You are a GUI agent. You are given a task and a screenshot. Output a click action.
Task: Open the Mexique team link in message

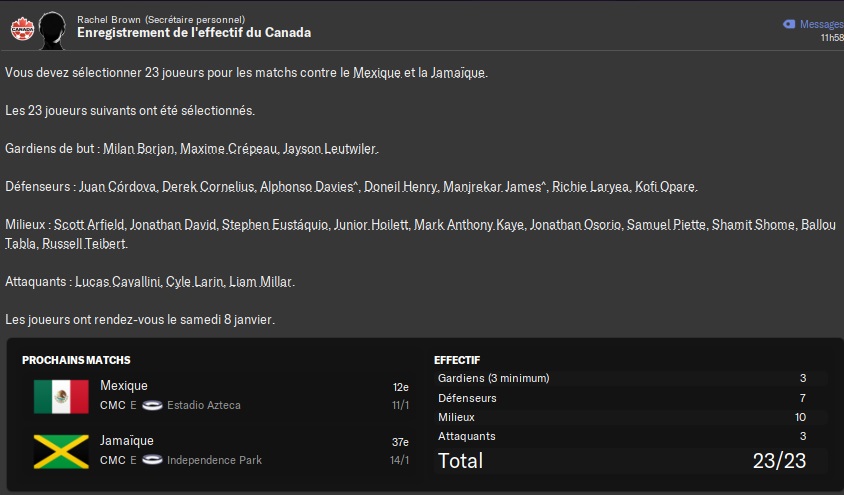pos(377,73)
